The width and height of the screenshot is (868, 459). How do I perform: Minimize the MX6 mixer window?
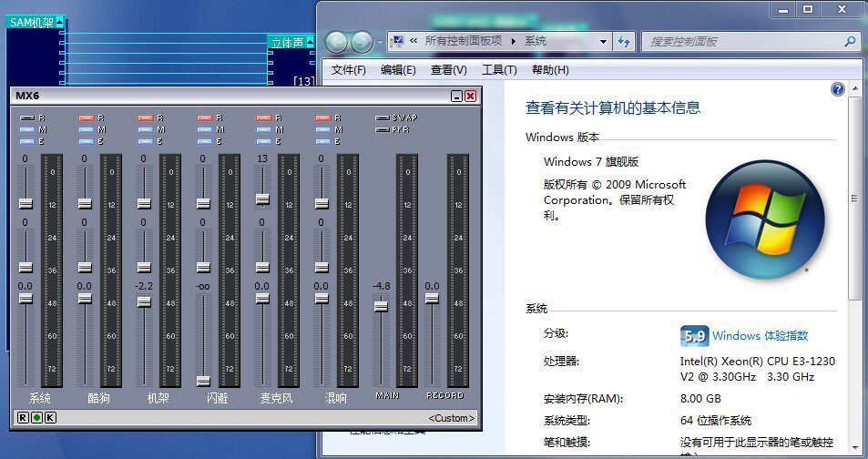(x=456, y=97)
